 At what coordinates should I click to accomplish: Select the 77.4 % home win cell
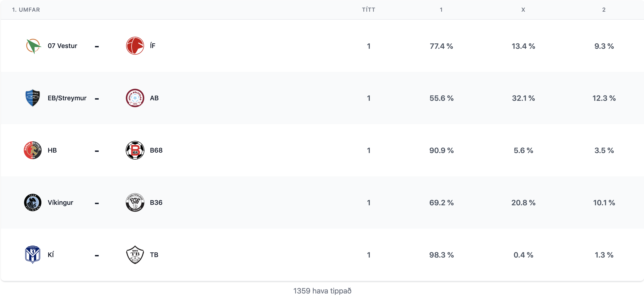[x=441, y=46]
